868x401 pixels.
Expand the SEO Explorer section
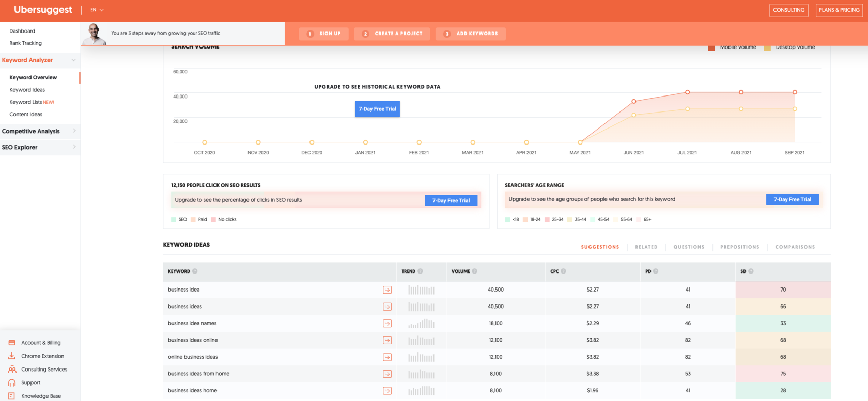click(74, 147)
